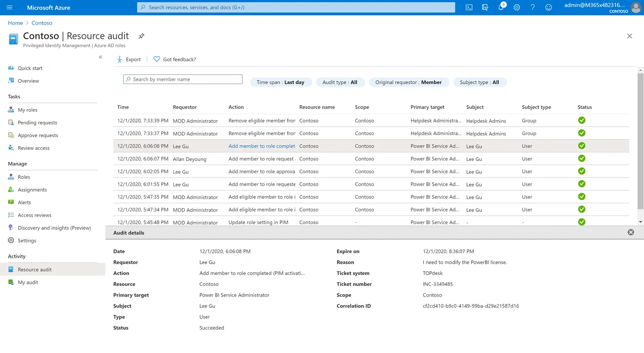Open Pending requests
Image resolution: width=644 pixels, height=353 pixels.
click(37, 123)
